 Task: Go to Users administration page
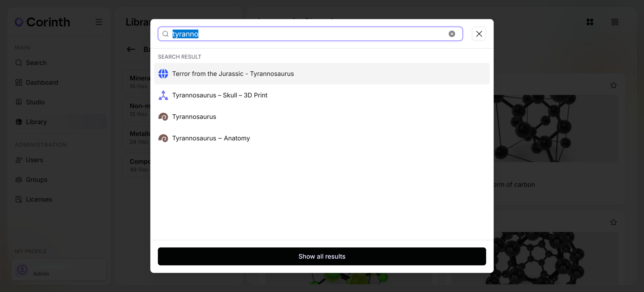pyautogui.click(x=34, y=160)
